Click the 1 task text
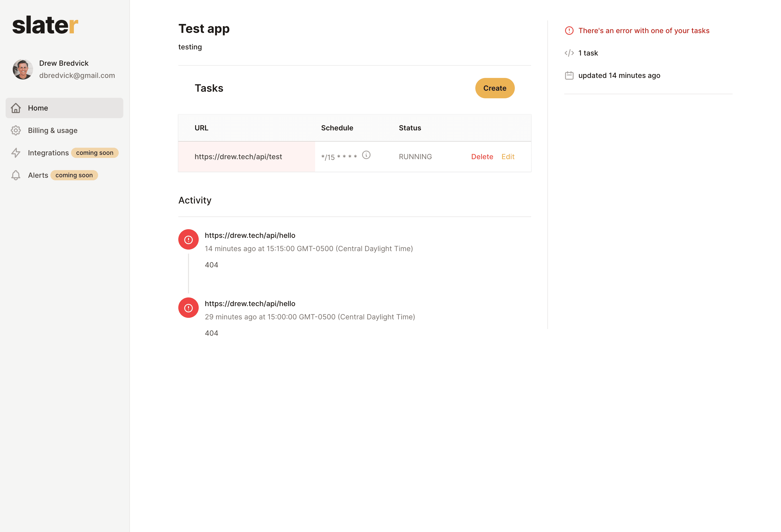This screenshot has height=532, width=781. pos(588,53)
